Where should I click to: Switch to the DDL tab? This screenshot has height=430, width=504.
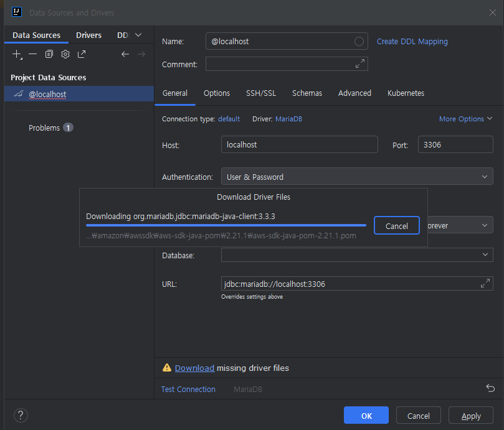(123, 35)
